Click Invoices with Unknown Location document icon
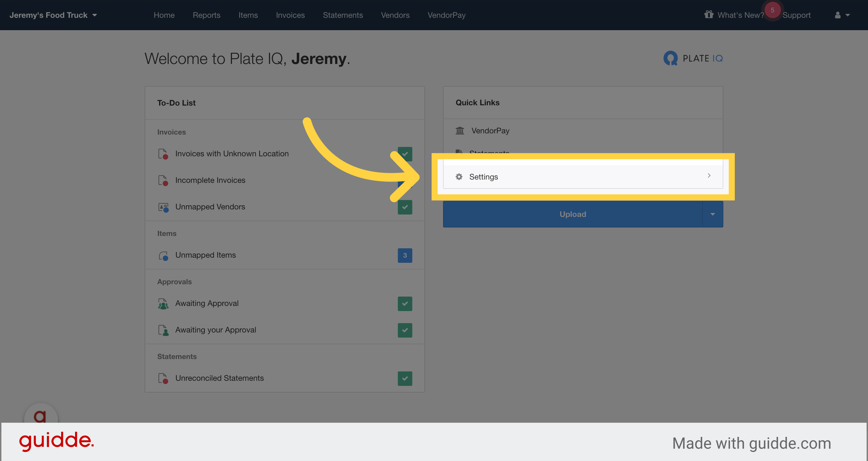Viewport: 868px width, 461px height. 163,154
